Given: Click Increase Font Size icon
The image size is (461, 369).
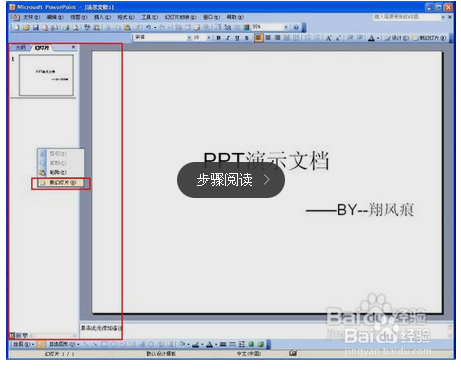Looking at the screenshot, I should click(329, 38).
